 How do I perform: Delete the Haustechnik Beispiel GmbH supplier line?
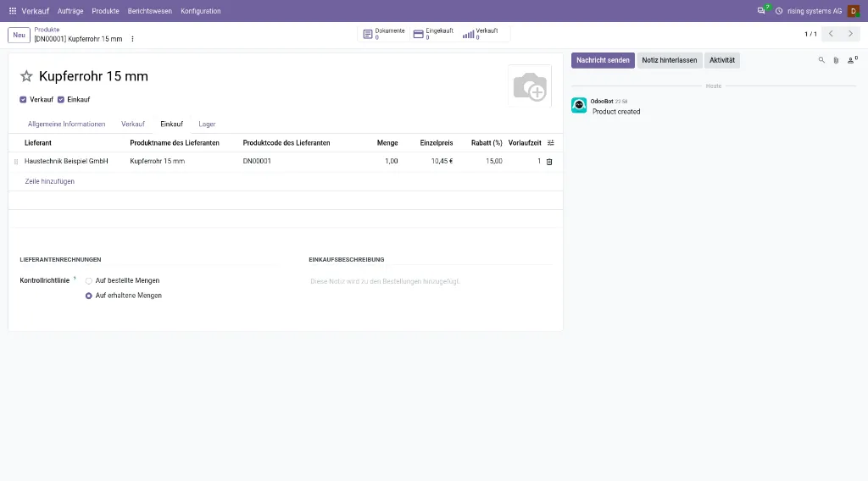tap(549, 162)
